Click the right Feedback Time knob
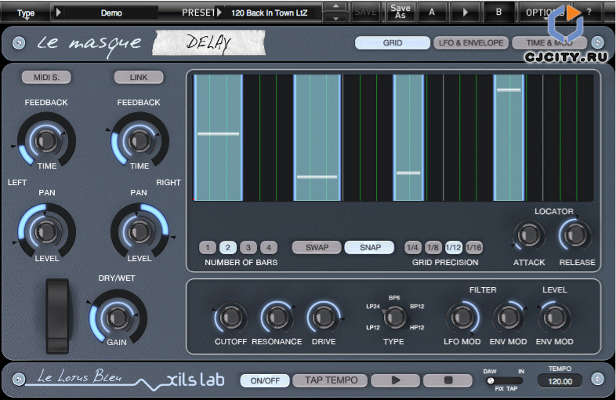 pos(139,140)
